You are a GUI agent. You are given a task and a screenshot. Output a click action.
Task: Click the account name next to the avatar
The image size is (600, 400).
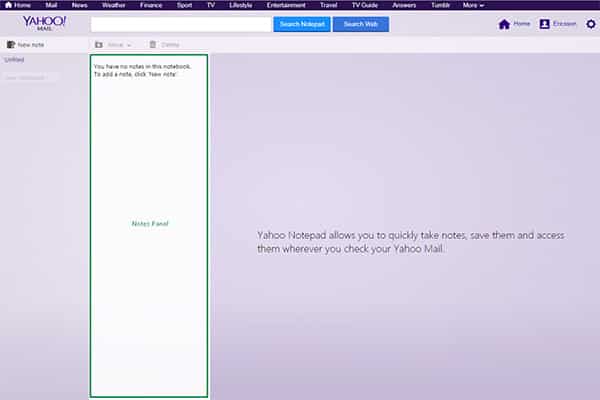tap(564, 24)
